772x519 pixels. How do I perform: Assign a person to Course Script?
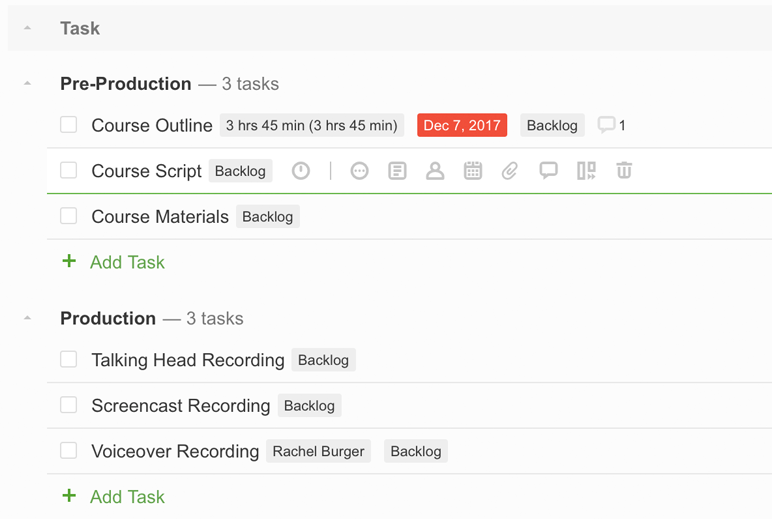pos(435,171)
